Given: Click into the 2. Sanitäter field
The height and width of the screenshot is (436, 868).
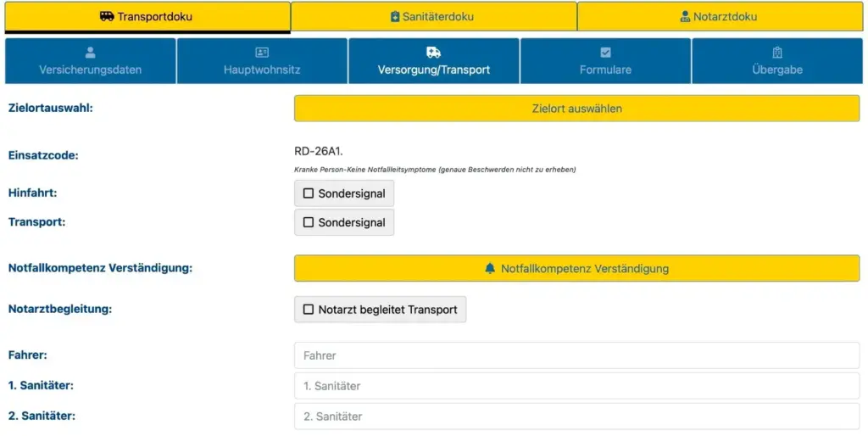Looking at the screenshot, I should point(576,416).
